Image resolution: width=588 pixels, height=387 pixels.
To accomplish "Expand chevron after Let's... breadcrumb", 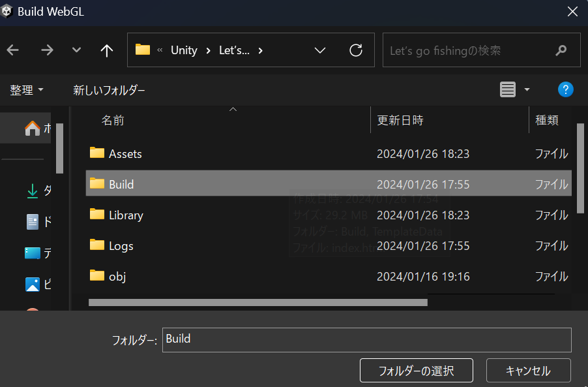I will 260,50.
